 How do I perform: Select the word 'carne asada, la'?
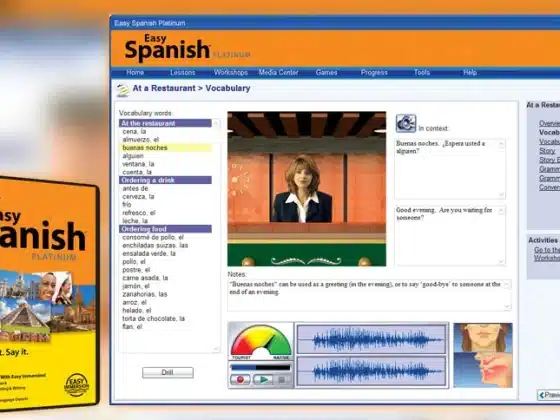click(x=145, y=278)
